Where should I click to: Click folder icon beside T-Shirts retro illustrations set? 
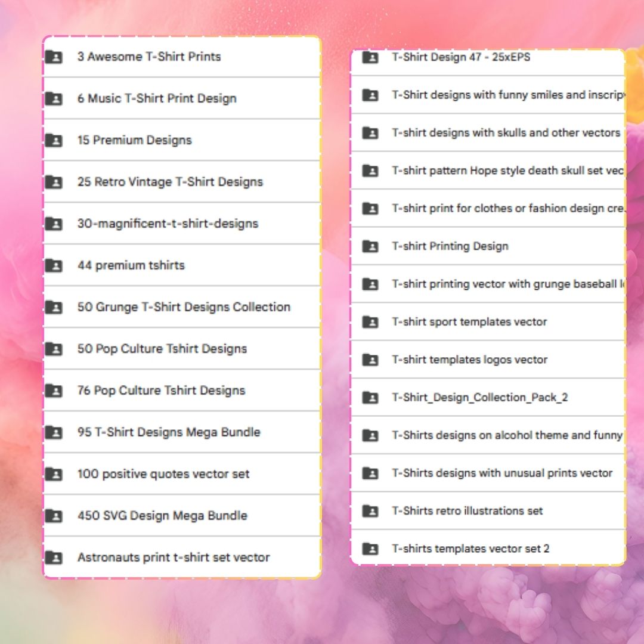(370, 511)
